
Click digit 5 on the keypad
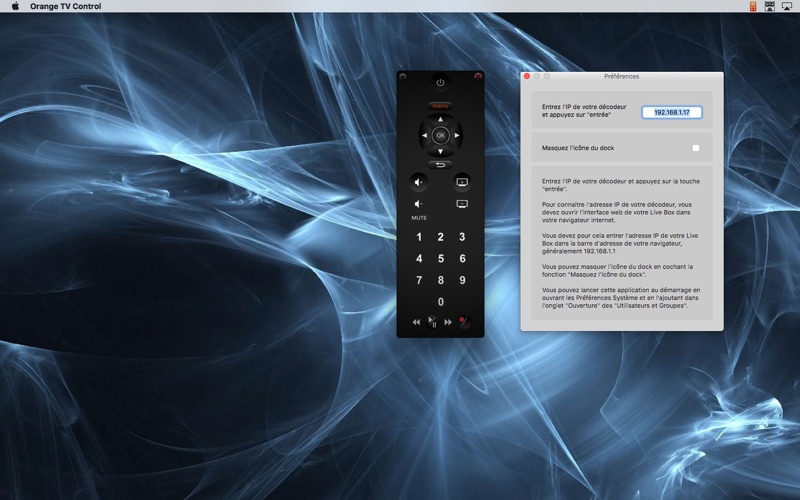(x=440, y=259)
